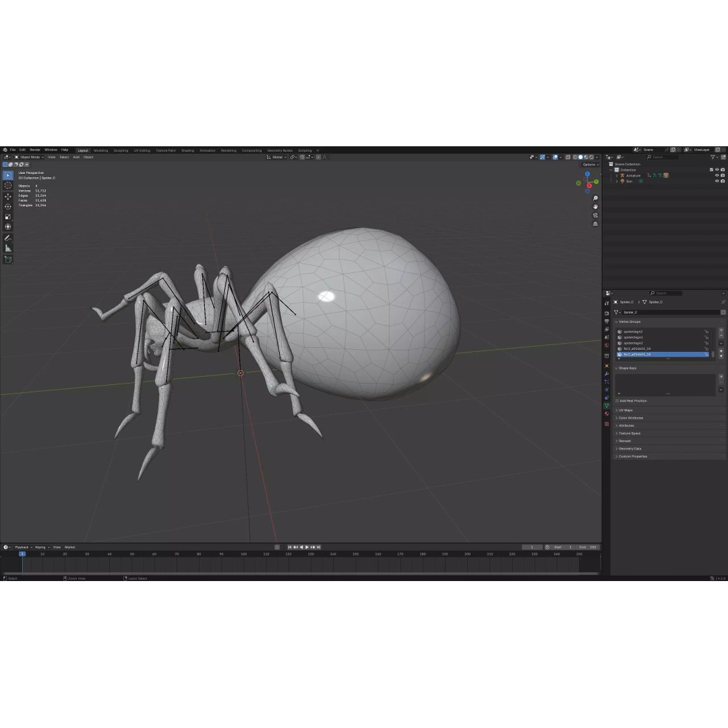Click the pan view hand icon

point(595,207)
